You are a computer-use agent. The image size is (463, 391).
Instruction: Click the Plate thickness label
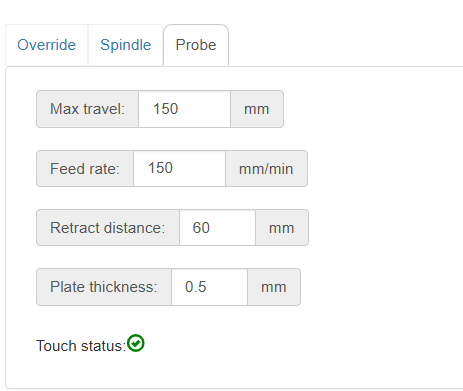(x=104, y=287)
